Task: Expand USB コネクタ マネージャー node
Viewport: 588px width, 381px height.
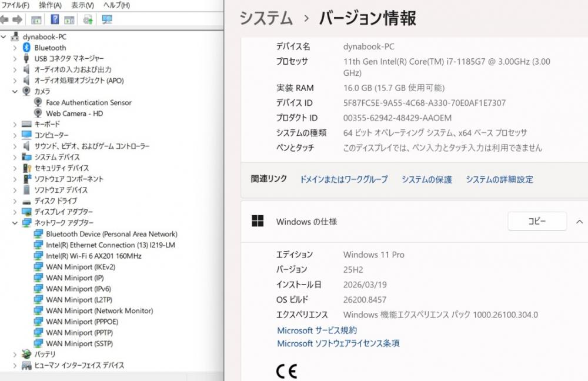Action: click(15, 58)
